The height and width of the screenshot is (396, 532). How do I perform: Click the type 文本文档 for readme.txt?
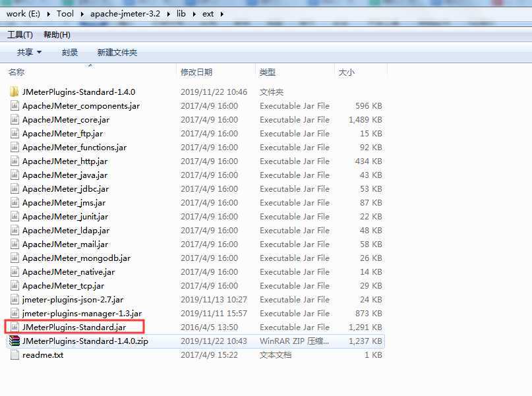pos(276,355)
